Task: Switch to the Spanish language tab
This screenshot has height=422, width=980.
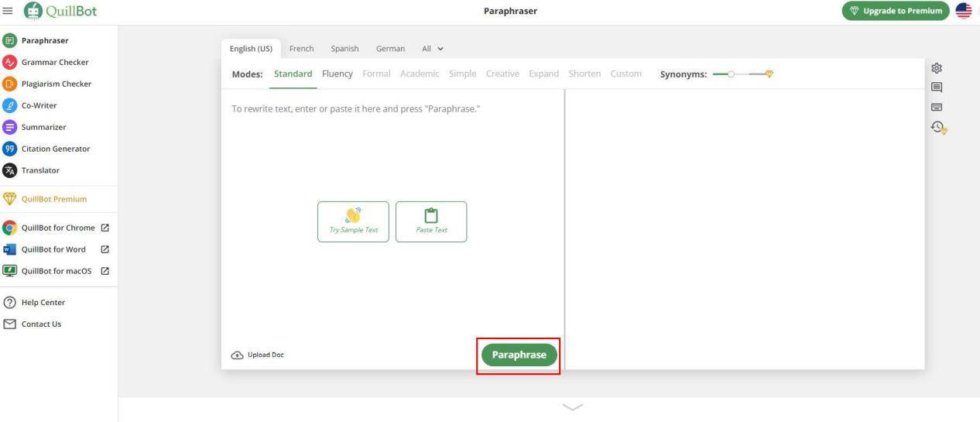Action: coord(344,48)
